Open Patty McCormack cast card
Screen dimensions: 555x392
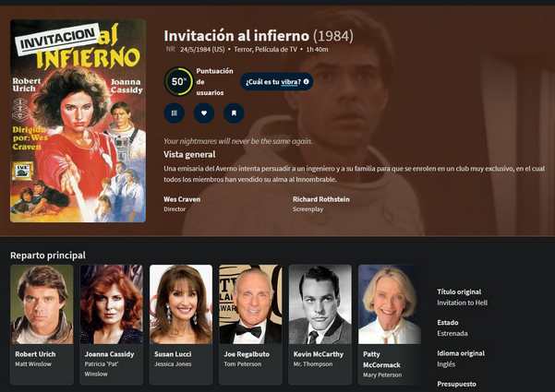[x=390, y=325]
